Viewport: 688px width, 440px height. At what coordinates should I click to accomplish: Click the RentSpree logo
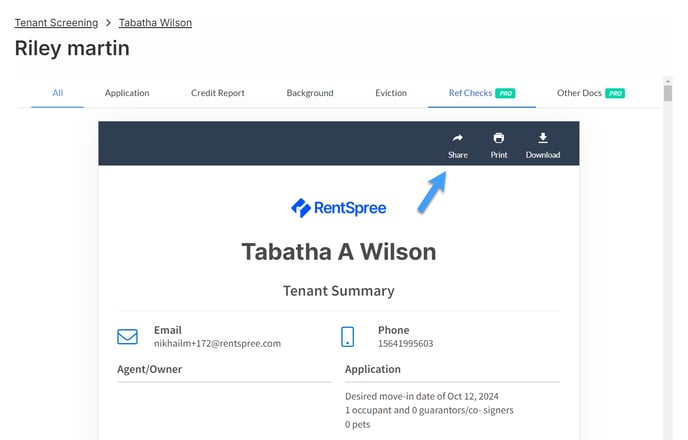[339, 208]
